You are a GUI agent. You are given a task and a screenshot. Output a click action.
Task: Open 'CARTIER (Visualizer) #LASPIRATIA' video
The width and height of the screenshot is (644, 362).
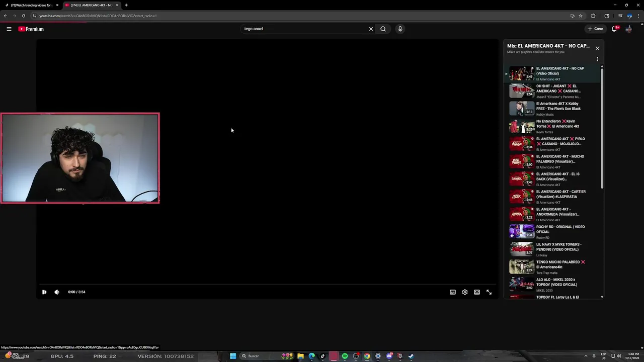[552, 197]
